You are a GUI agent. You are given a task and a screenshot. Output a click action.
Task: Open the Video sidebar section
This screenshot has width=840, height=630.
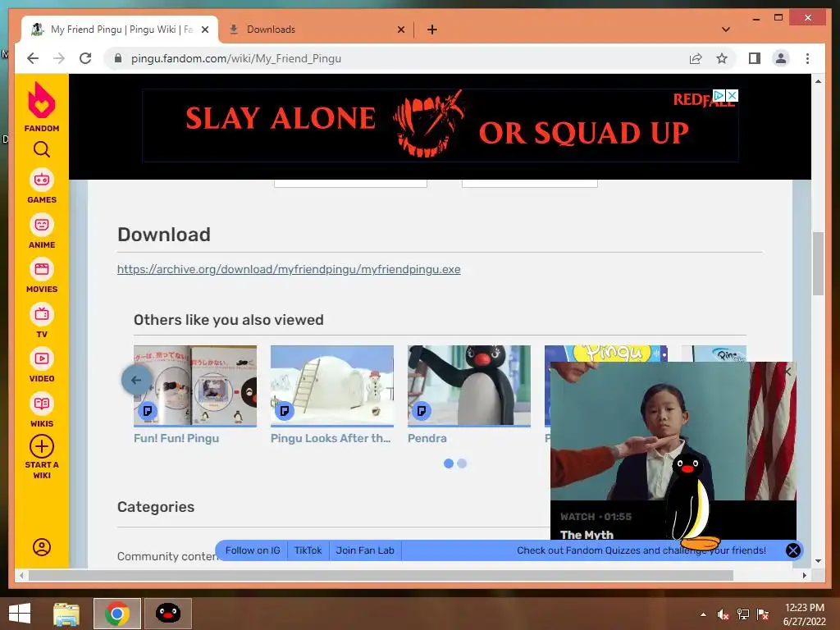tap(41, 365)
